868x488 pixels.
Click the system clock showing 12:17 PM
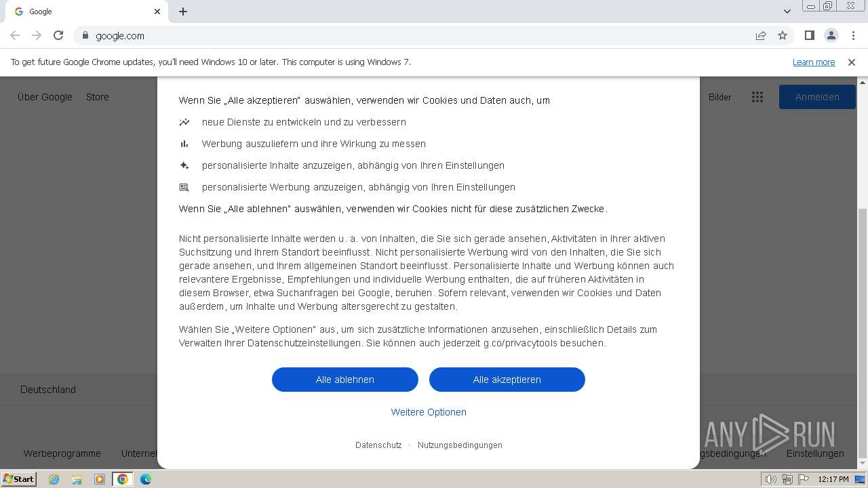(x=833, y=479)
